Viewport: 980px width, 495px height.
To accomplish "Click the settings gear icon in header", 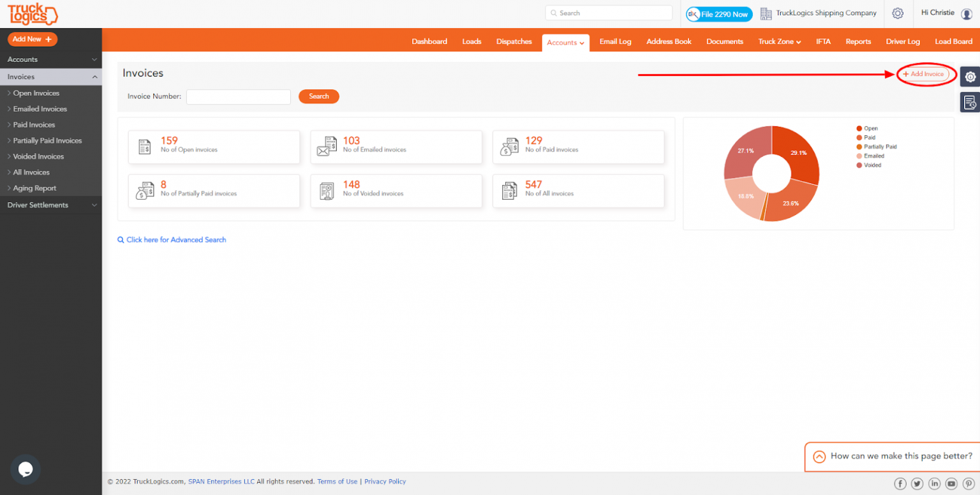I will click(898, 13).
